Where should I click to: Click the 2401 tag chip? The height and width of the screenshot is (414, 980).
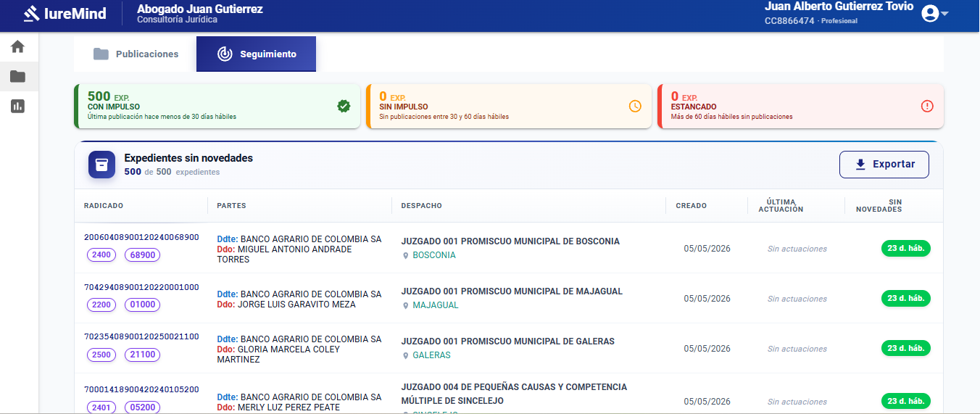tap(101, 407)
